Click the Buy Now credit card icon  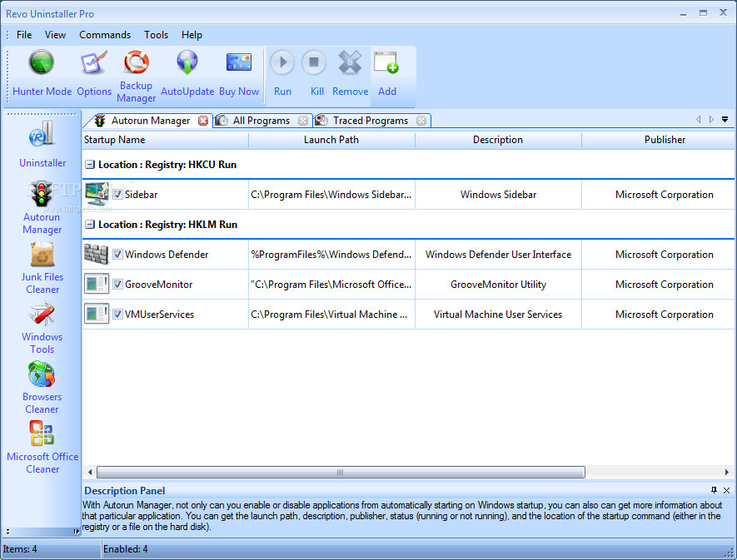239,62
